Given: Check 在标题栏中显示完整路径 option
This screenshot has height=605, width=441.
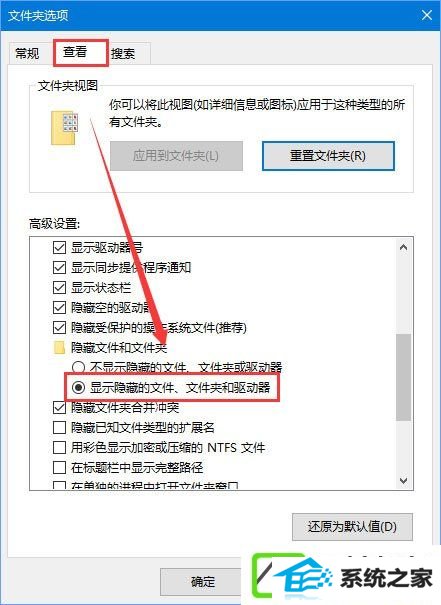Looking at the screenshot, I should (x=59, y=467).
